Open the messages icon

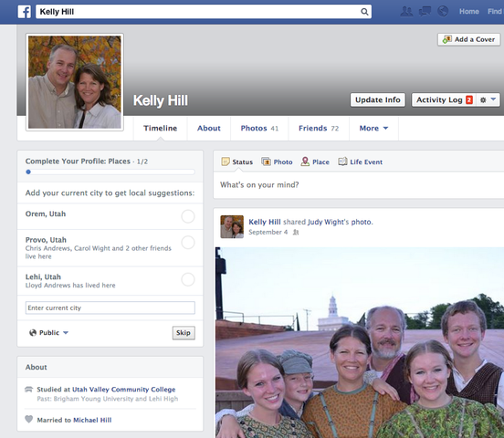pyautogui.click(x=425, y=12)
